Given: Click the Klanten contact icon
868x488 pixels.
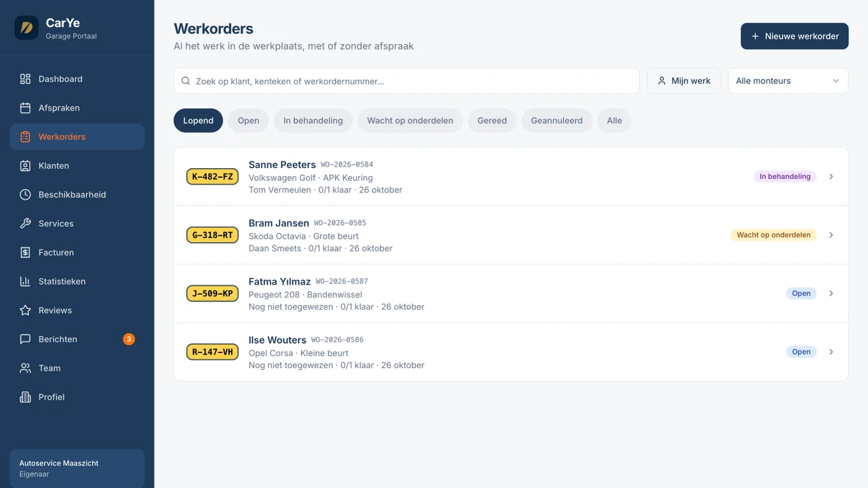Looking at the screenshot, I should coord(25,165).
